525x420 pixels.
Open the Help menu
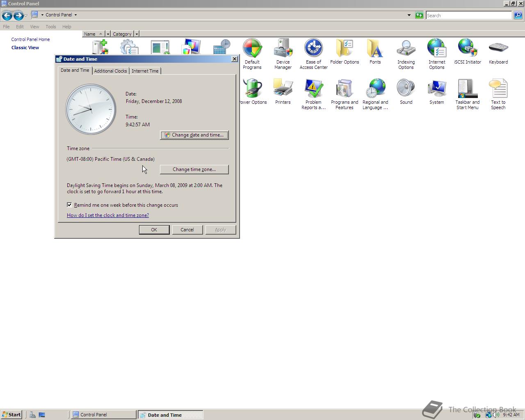(x=67, y=27)
